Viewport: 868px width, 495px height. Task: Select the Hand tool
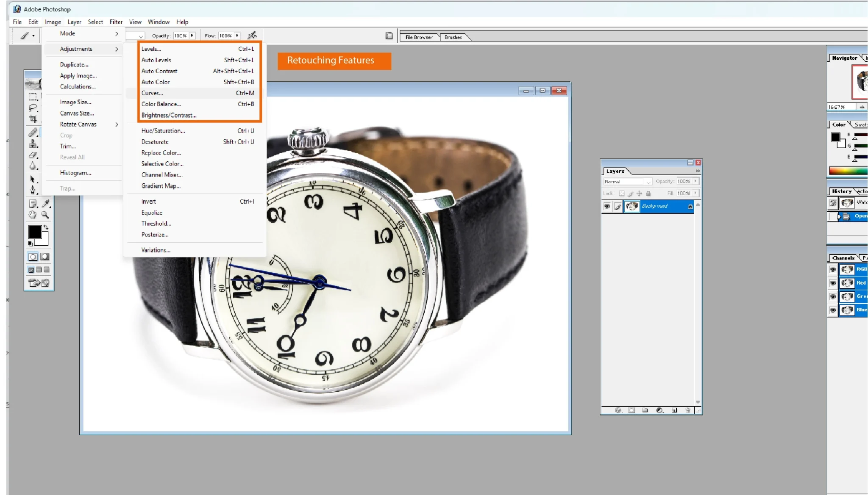click(x=33, y=215)
